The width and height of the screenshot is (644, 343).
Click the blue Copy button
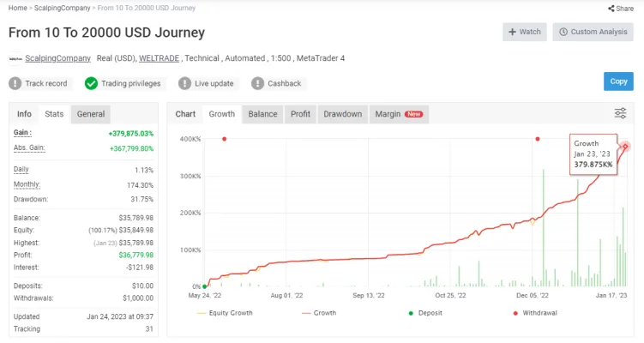coord(618,81)
